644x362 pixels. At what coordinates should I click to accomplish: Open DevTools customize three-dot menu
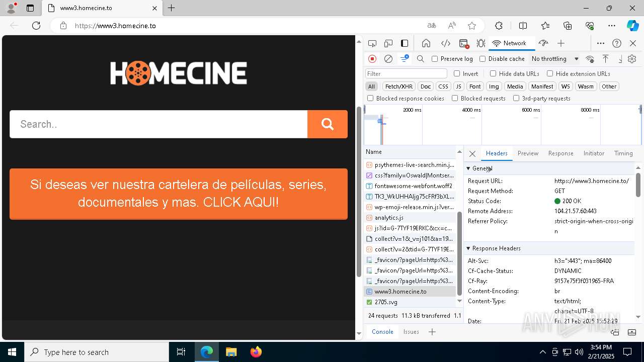[601, 43]
